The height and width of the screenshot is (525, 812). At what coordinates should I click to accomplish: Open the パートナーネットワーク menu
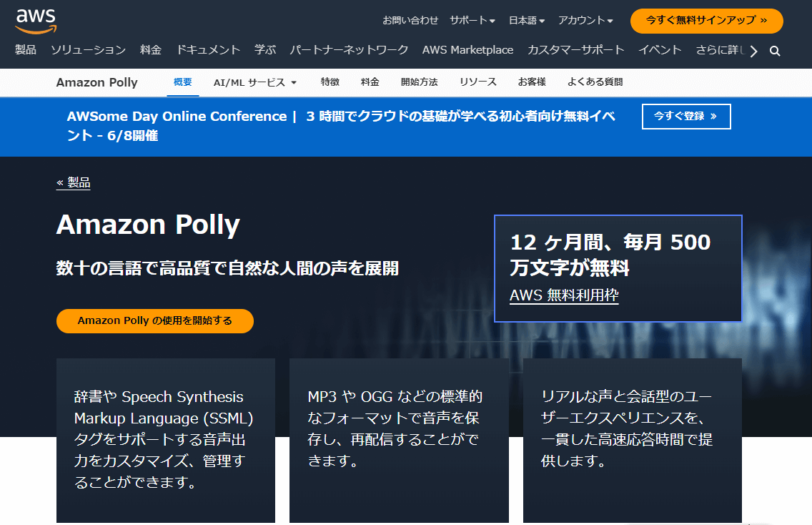[349, 50]
